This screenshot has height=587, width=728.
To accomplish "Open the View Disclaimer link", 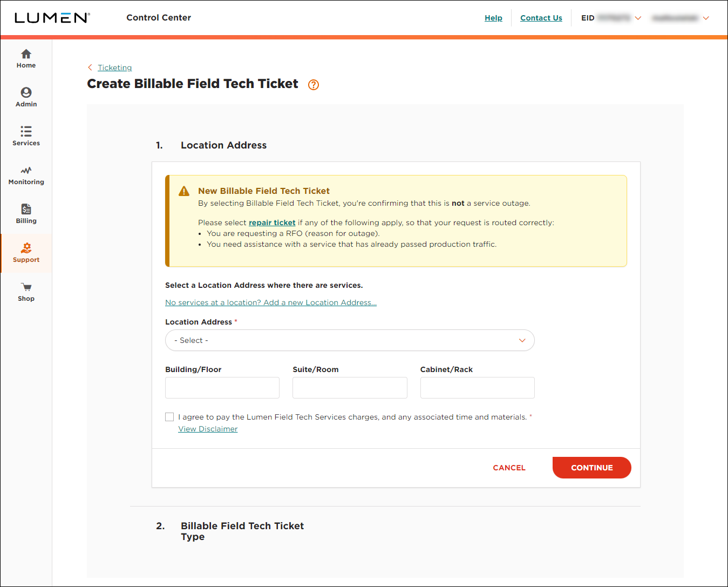I will [x=208, y=429].
